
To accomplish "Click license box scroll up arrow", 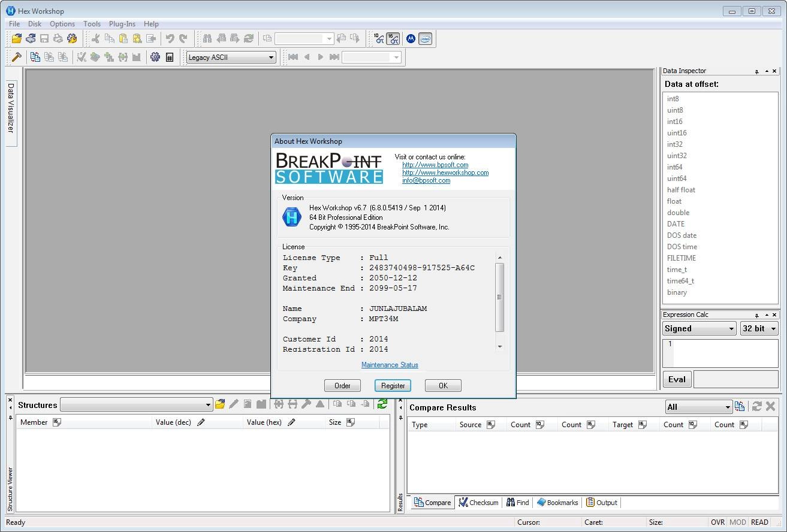I will [500, 258].
